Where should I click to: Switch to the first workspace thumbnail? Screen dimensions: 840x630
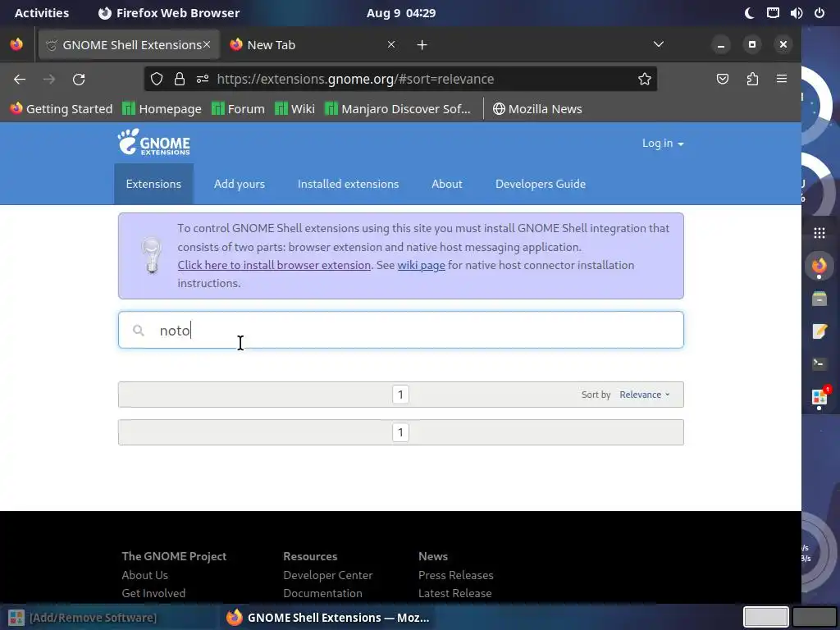(x=765, y=617)
